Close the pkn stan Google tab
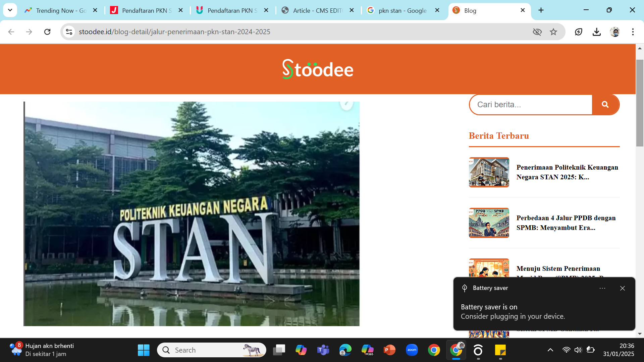The height and width of the screenshot is (362, 644). point(437,10)
